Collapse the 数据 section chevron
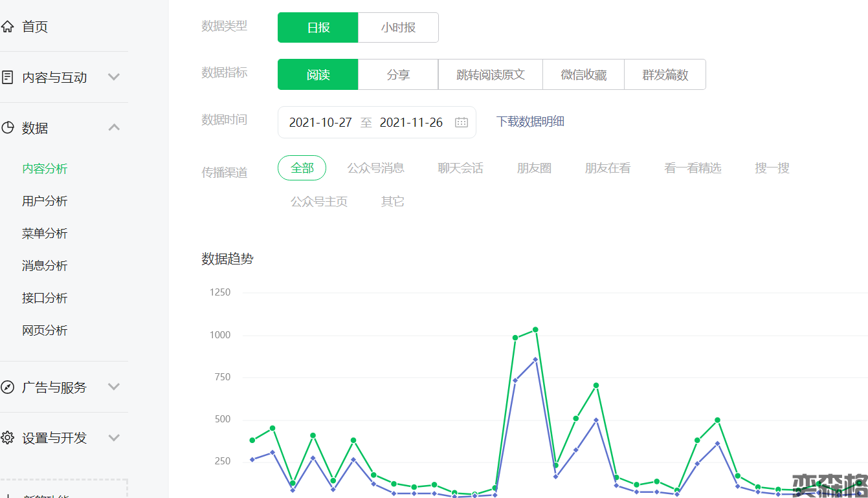 coord(114,127)
